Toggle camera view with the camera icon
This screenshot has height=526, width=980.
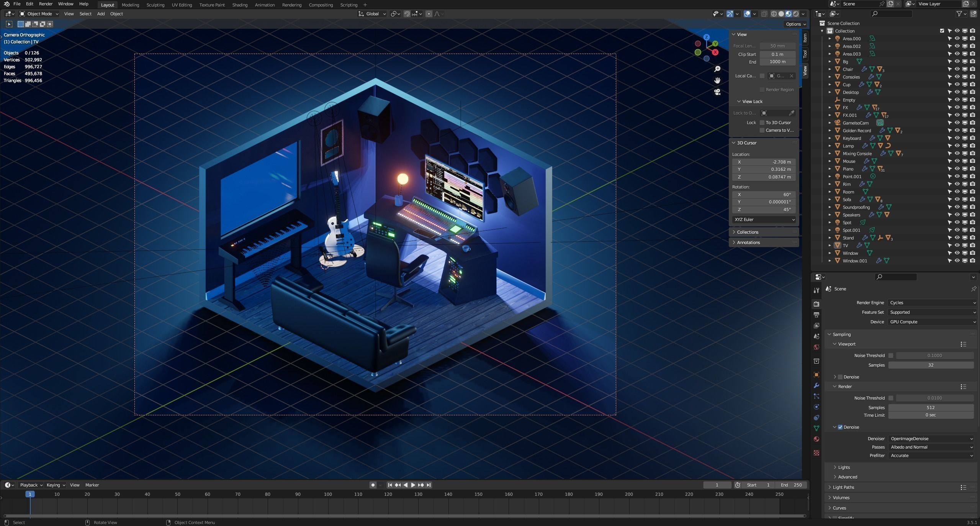717,92
